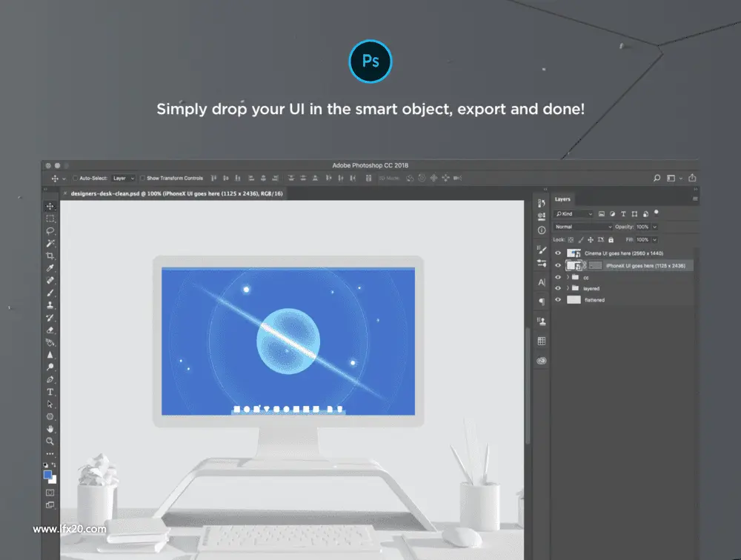Hide the flattened layer
Viewport: 741px width, 560px height.
(558, 299)
